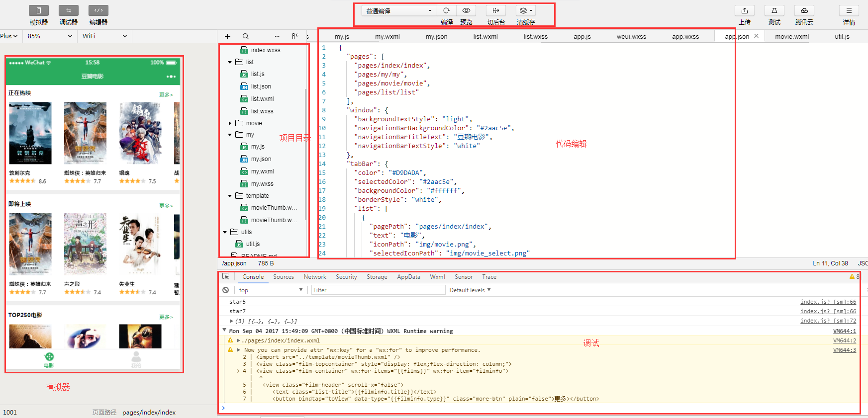868x418 pixels.
Task: Open the top context dropdown
Action: (271, 290)
